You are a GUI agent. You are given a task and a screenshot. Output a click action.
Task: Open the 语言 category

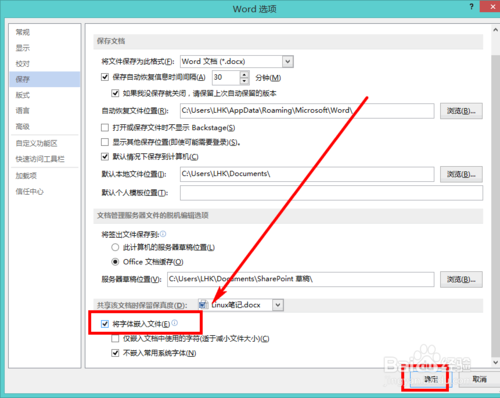click(x=23, y=111)
